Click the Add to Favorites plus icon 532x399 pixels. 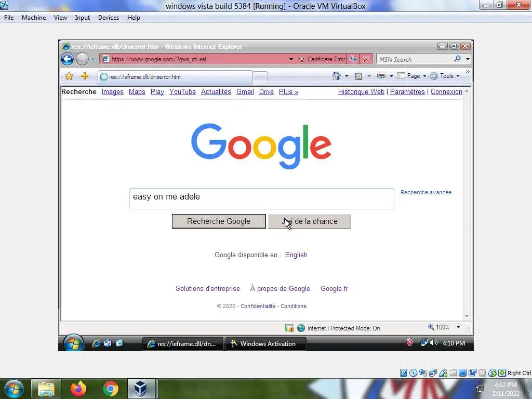85,76
